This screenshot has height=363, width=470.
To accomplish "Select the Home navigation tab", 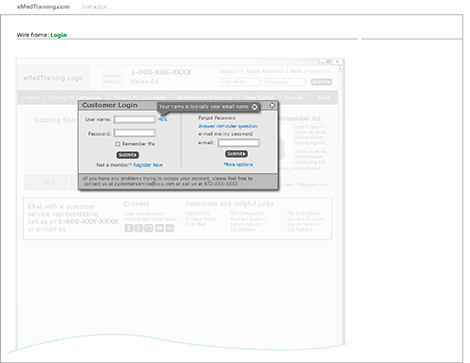I will pyautogui.click(x=32, y=97).
